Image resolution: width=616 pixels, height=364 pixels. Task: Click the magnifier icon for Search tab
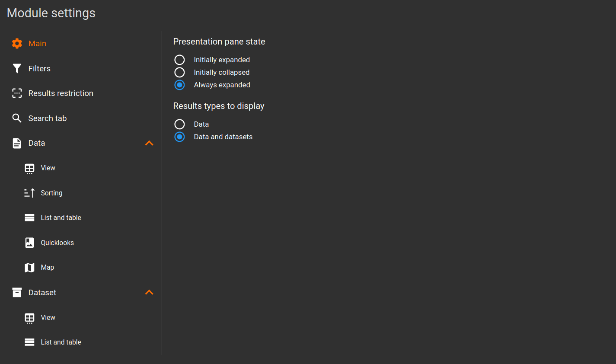tap(17, 118)
